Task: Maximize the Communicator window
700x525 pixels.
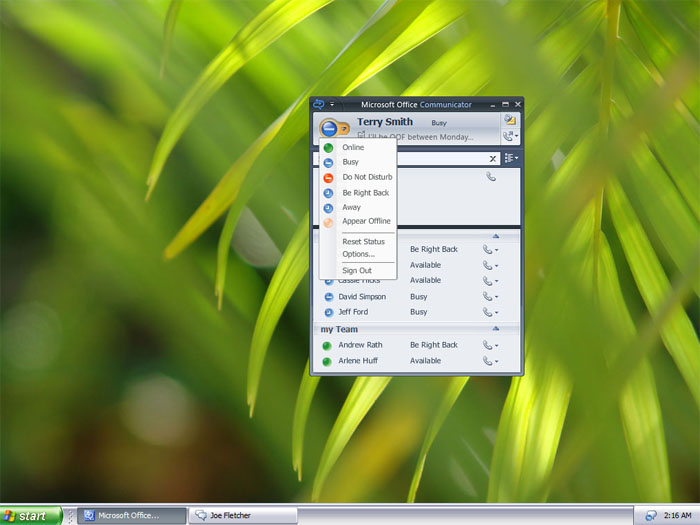Action: (x=505, y=104)
